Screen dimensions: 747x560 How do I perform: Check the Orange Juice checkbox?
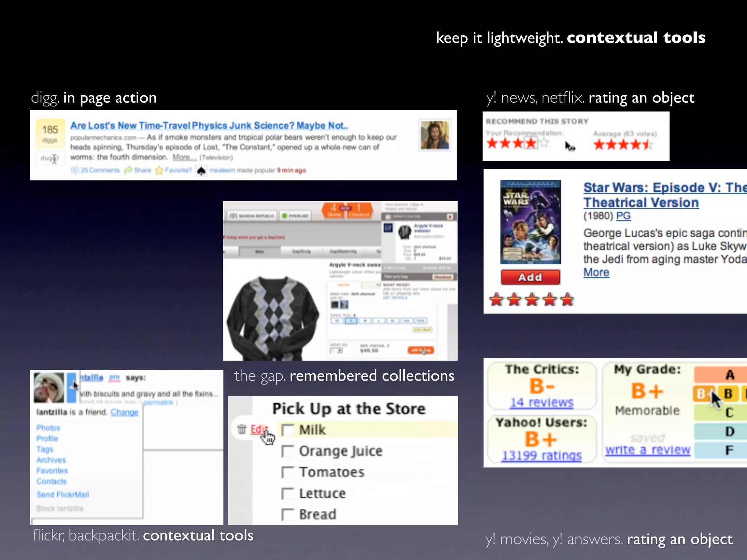pos(287,451)
